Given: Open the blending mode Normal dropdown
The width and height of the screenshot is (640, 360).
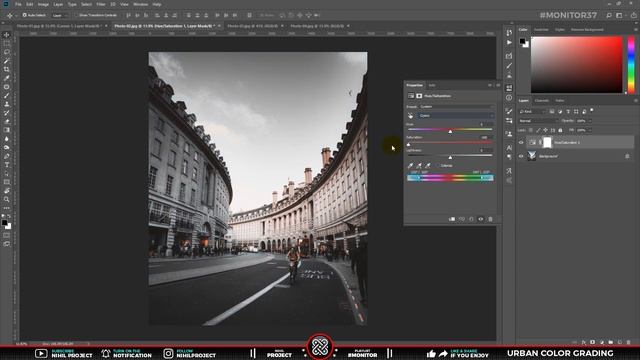Looking at the screenshot, I should coord(538,121).
